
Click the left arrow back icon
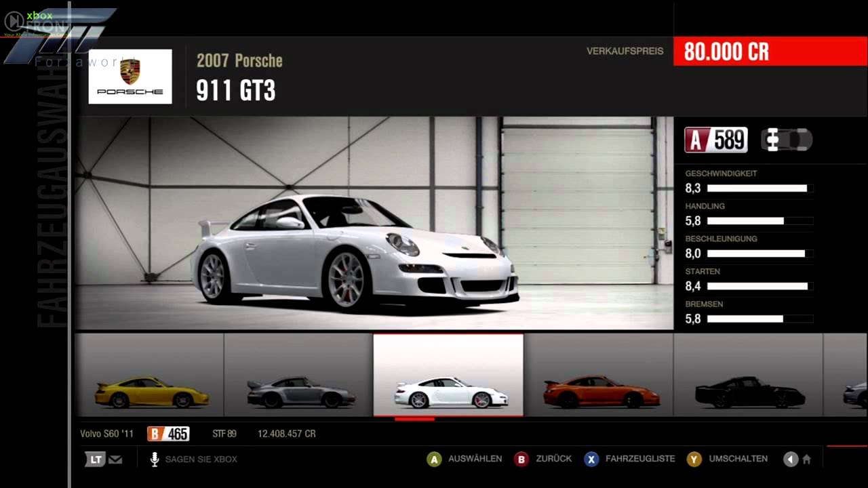click(791, 460)
